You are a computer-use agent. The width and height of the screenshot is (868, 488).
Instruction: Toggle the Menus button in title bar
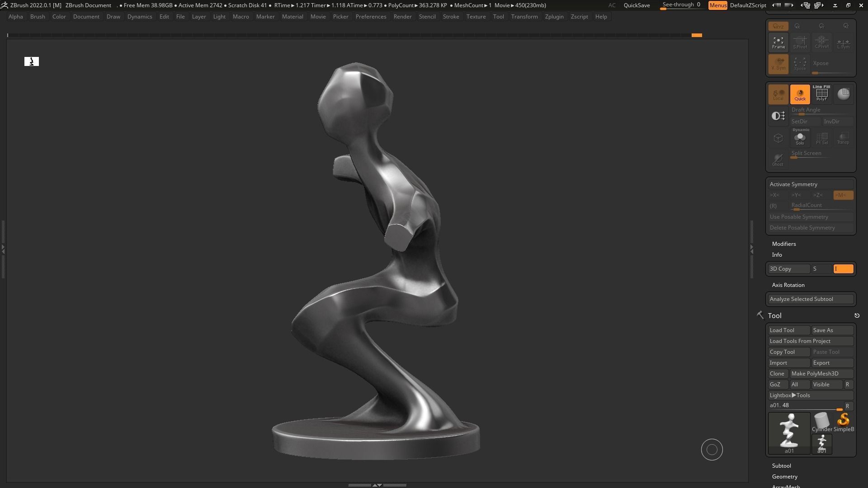[718, 5]
